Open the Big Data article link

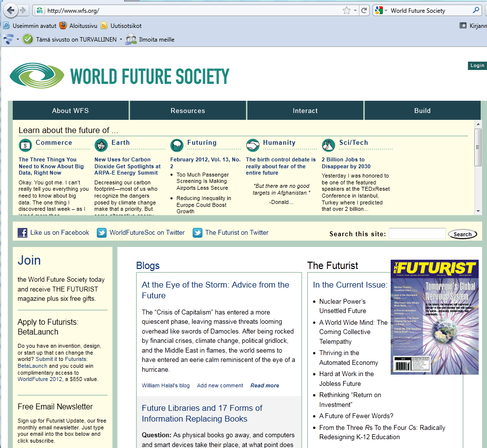click(51, 166)
